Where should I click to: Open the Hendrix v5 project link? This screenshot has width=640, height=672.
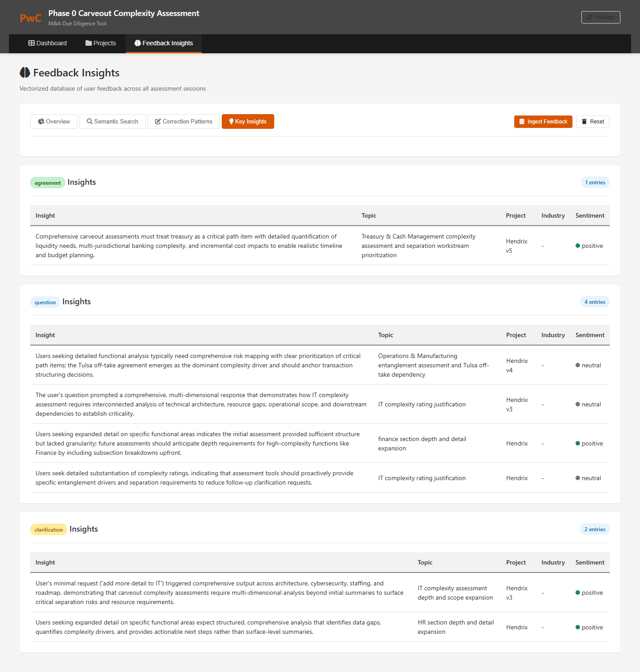point(516,246)
